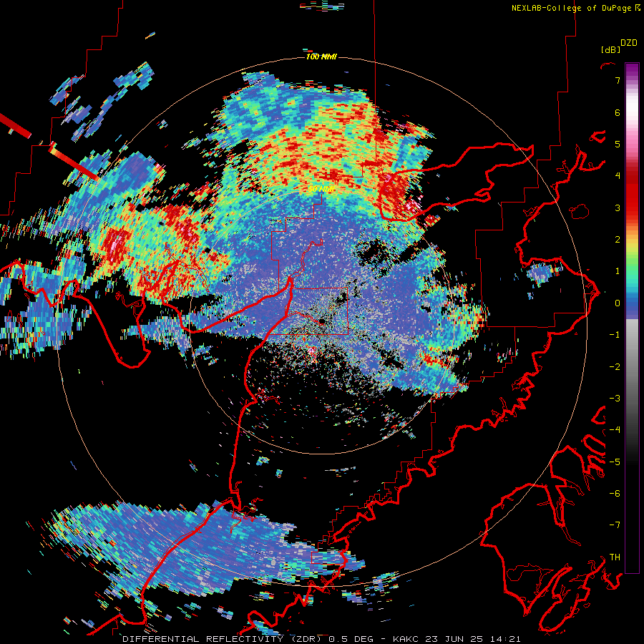Click the DZD label above the color scale
This screenshot has width=644, height=644.
(629, 43)
